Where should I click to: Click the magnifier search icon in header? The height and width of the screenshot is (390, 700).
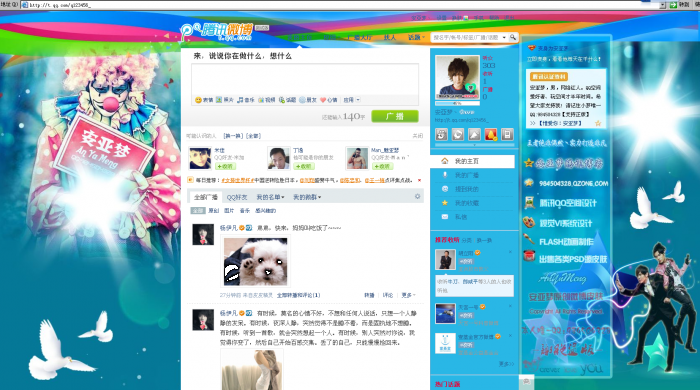[513, 37]
